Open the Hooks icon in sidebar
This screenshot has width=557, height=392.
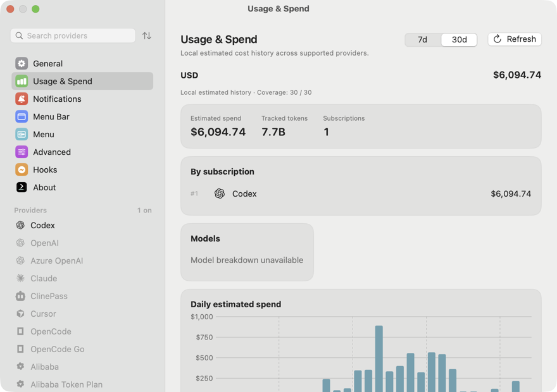click(22, 170)
